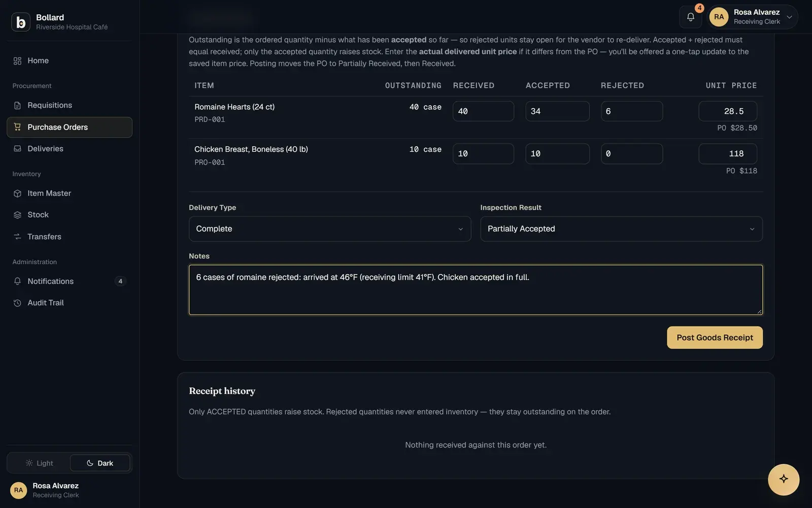Expand the Delivery Type dropdown
The height and width of the screenshot is (508, 812).
coord(330,229)
